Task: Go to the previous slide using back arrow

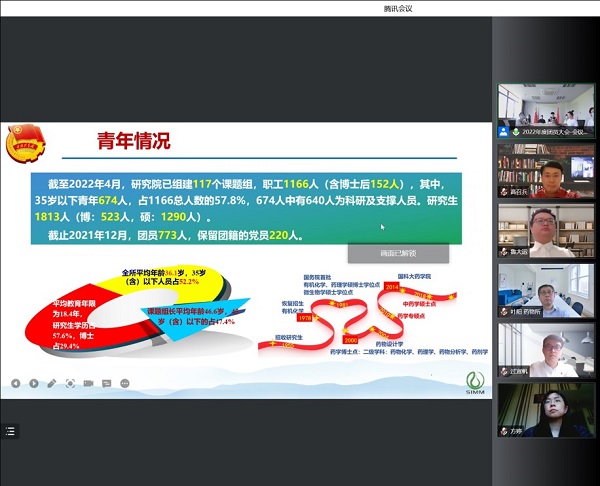Action: click(x=15, y=383)
